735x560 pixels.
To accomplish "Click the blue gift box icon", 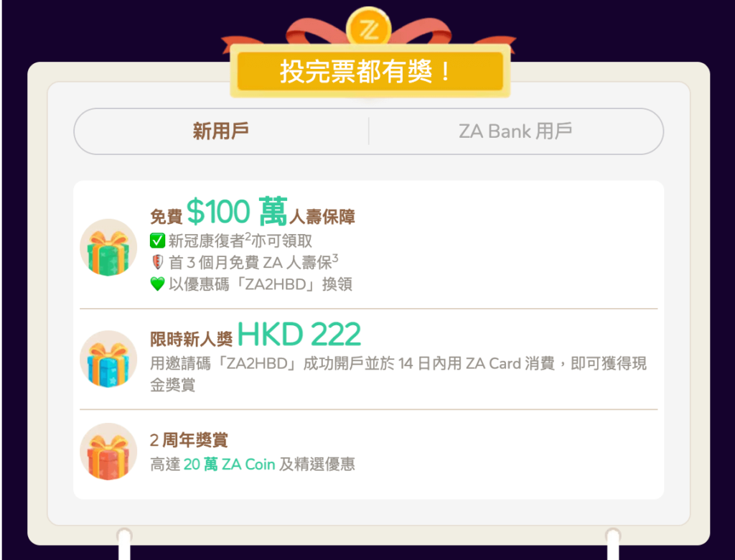I will [x=108, y=359].
